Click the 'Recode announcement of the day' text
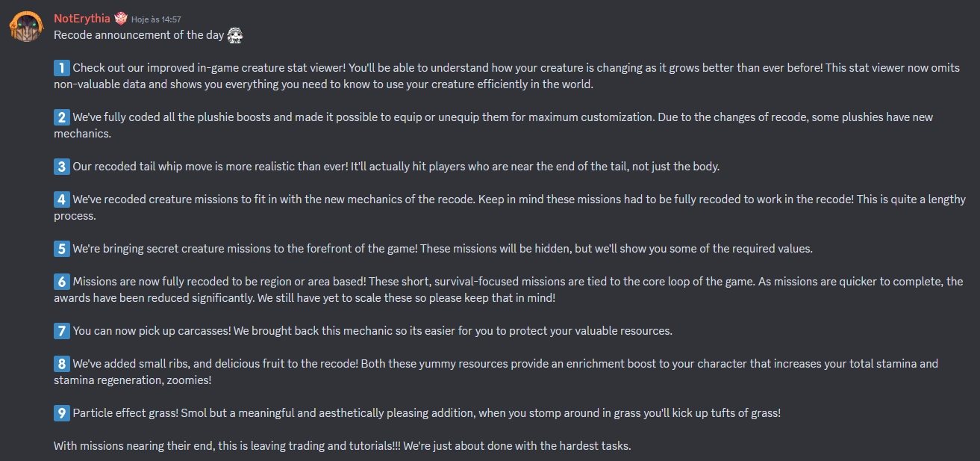Image resolution: width=980 pixels, height=461 pixels. pos(139,35)
